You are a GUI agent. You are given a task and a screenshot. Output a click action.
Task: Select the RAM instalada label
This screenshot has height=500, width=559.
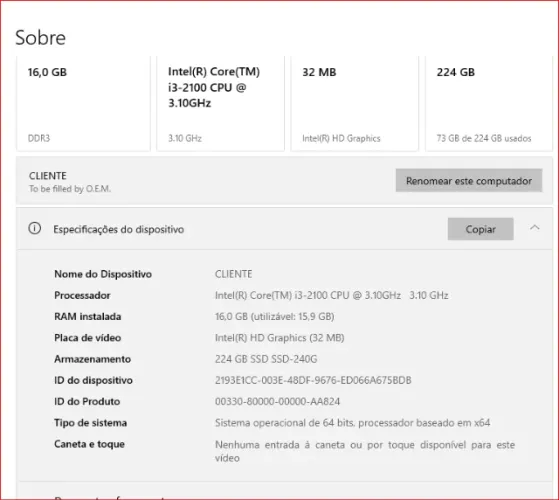coord(88,316)
